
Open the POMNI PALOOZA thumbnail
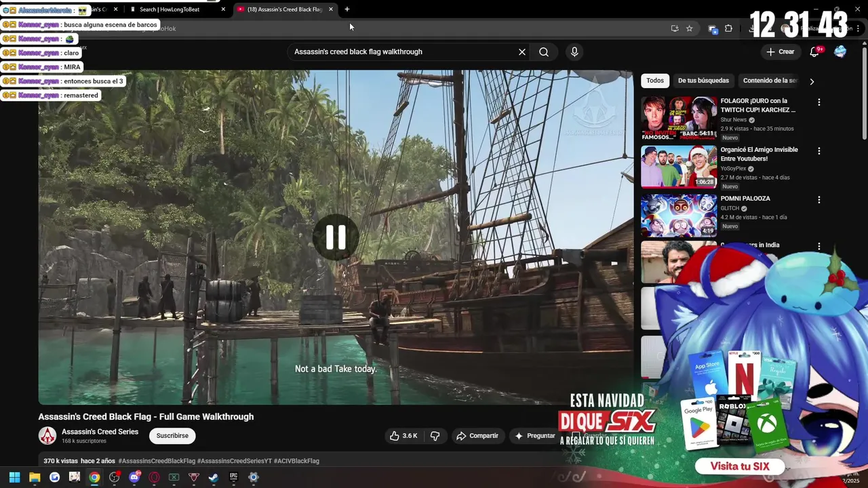pos(679,216)
